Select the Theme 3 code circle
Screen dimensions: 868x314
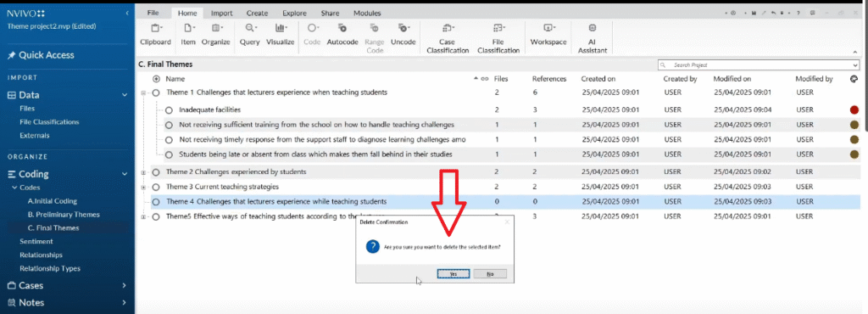tap(156, 188)
